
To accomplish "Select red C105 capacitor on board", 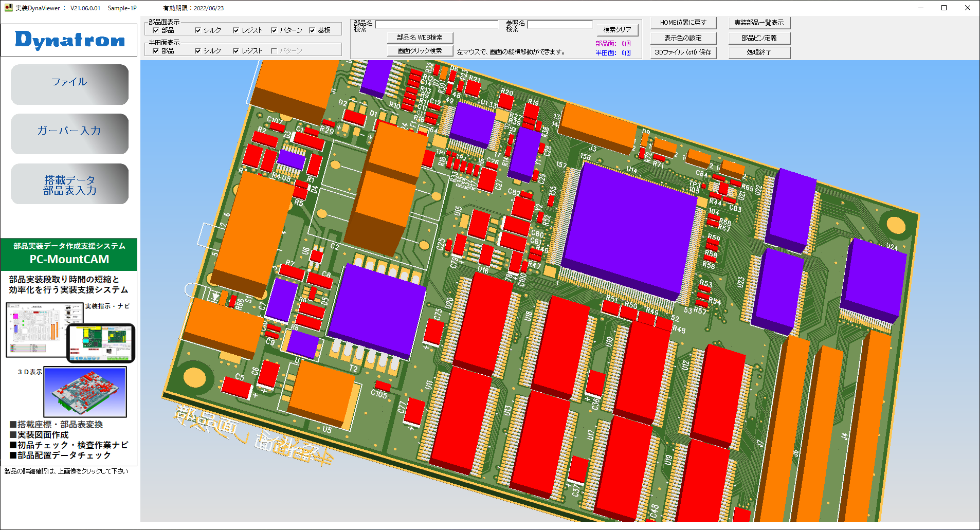I will coord(383,386).
